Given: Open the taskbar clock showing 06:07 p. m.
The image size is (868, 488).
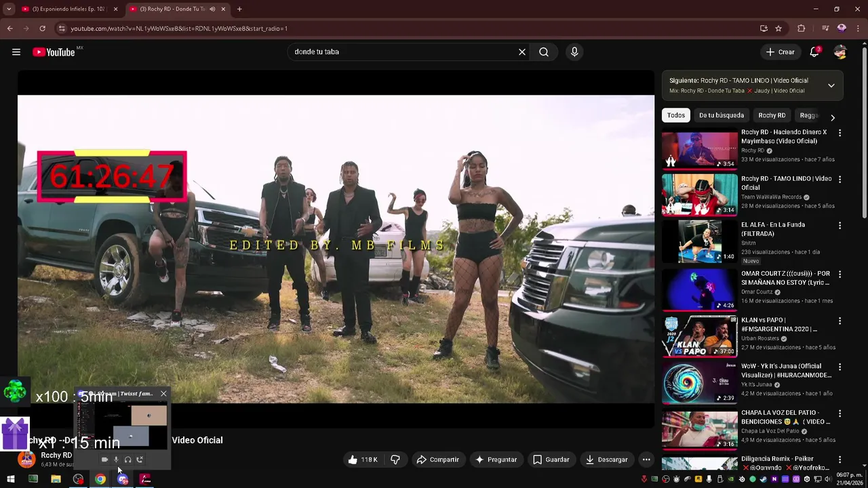Looking at the screenshot, I should [x=850, y=479].
